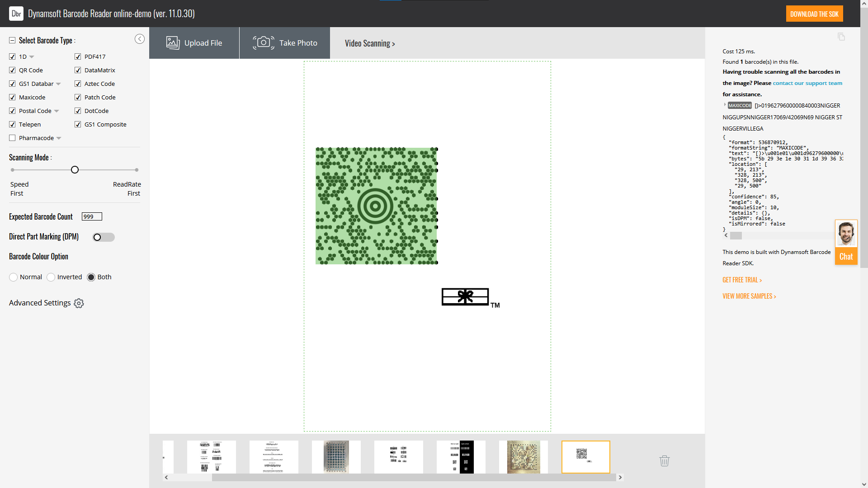Screen dimensions: 868x488
Task: Open the Take Photo tab
Action: 285,43
